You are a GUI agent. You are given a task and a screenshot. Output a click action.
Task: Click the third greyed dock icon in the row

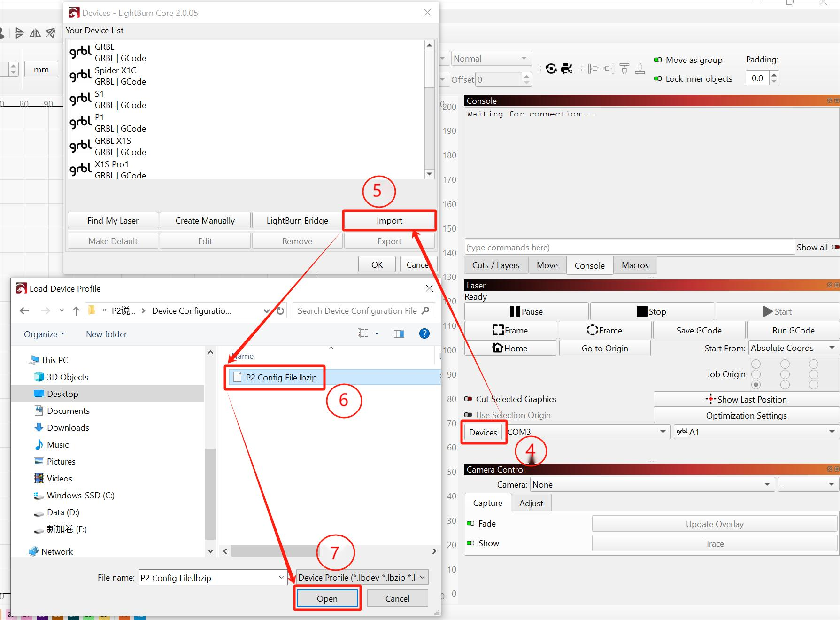[x=624, y=69]
